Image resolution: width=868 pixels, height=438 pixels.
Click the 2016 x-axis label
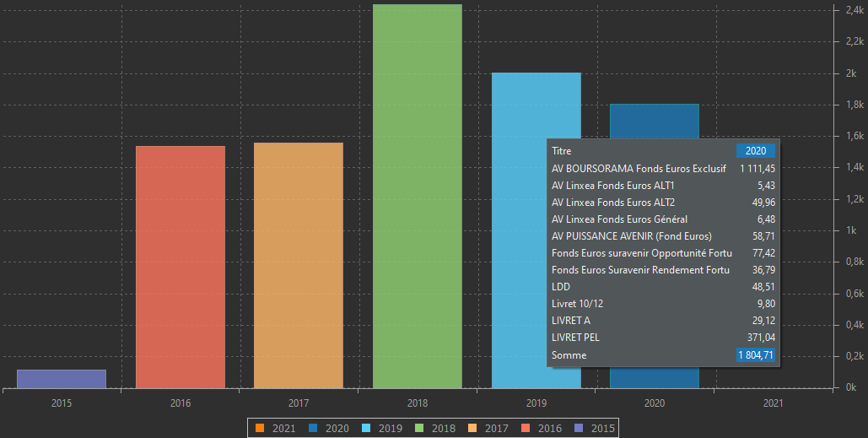coord(181,403)
